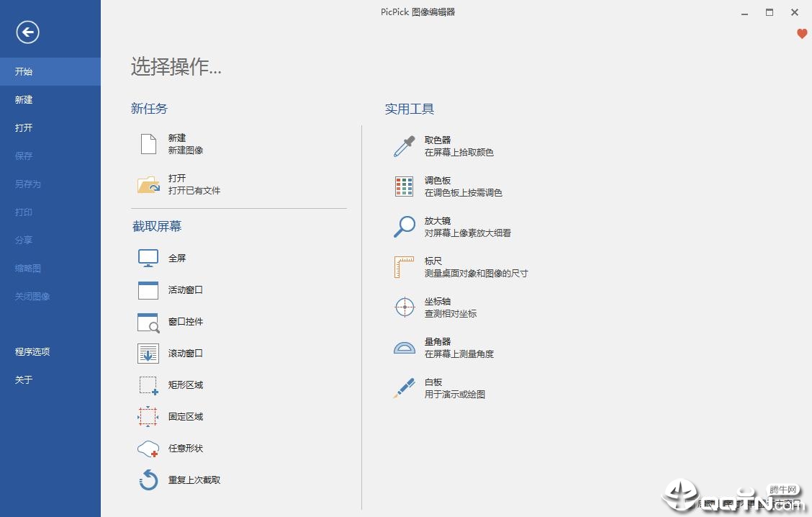Click 新建图像 new image option
The width and height of the screenshot is (812, 517).
(x=186, y=150)
